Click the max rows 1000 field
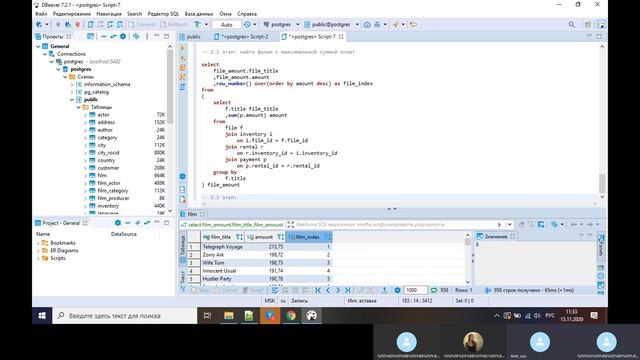 pos(416,290)
